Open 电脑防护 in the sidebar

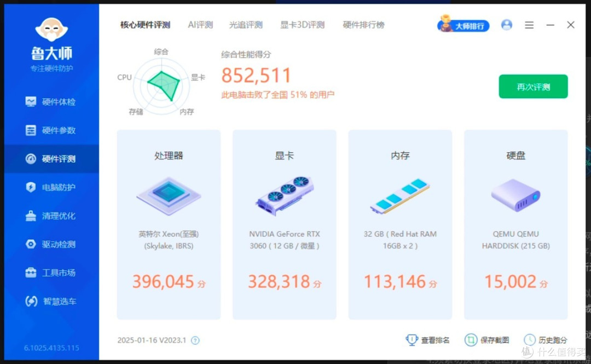(x=51, y=187)
